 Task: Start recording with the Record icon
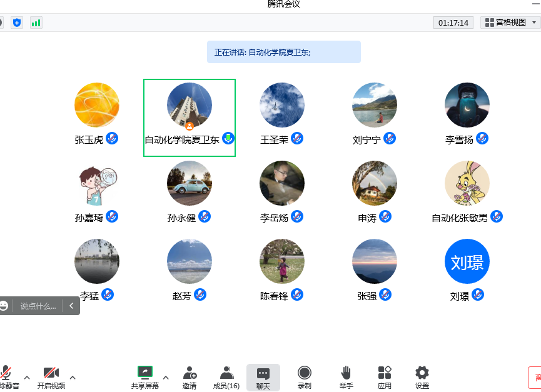[305, 376]
